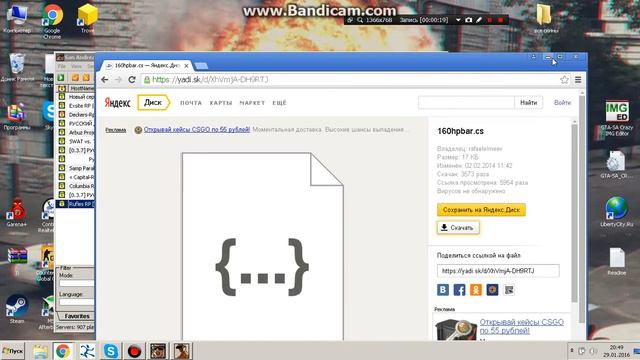This screenshot has height=360, width=640.
Task: Open the file explorer taskbar icon
Action: pos(40,351)
